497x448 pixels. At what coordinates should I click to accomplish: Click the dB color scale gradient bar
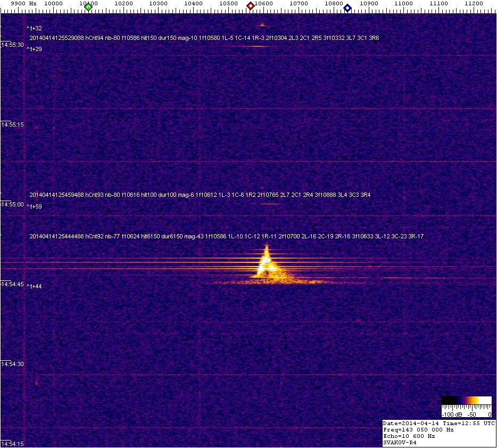[x=467, y=401]
